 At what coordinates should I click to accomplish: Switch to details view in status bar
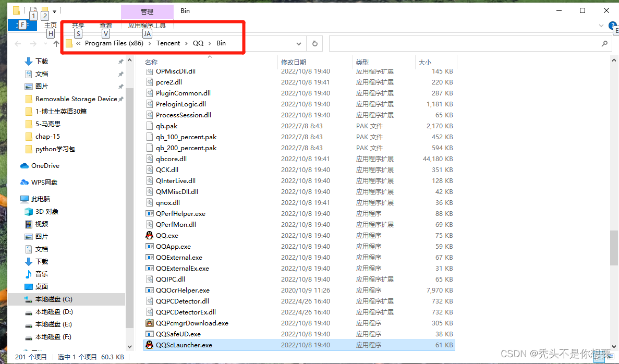pos(598,357)
